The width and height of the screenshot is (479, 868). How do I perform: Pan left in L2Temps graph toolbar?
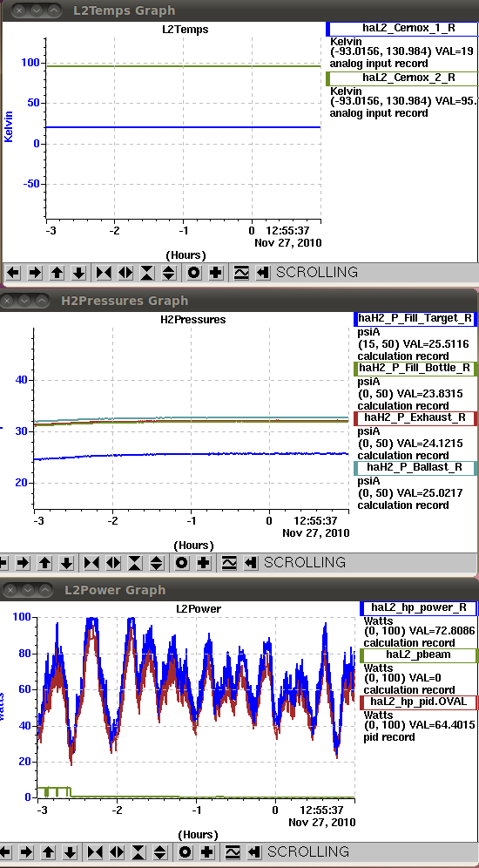point(13,273)
